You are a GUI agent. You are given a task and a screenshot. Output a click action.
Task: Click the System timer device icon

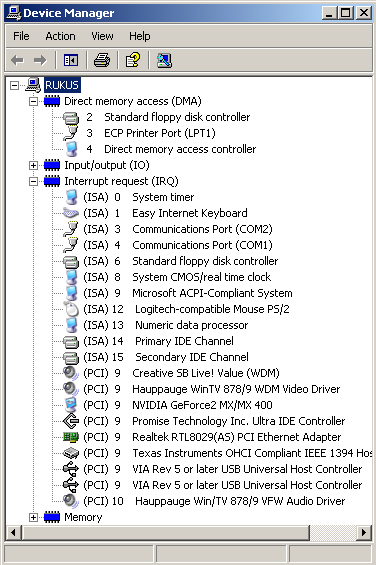coord(72,197)
